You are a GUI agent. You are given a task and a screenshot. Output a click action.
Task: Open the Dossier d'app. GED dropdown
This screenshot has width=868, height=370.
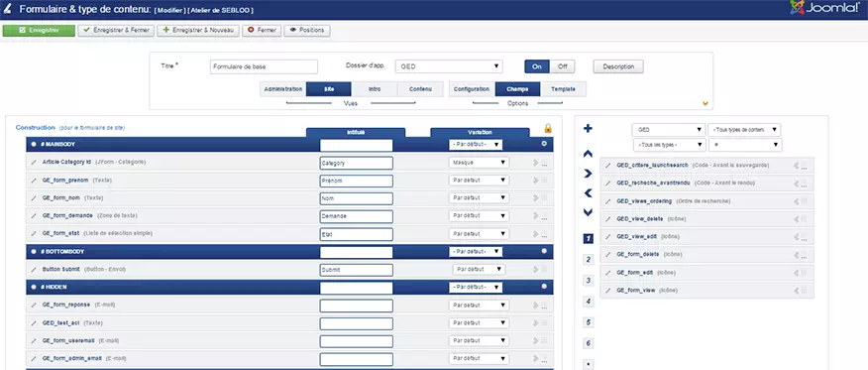449,66
